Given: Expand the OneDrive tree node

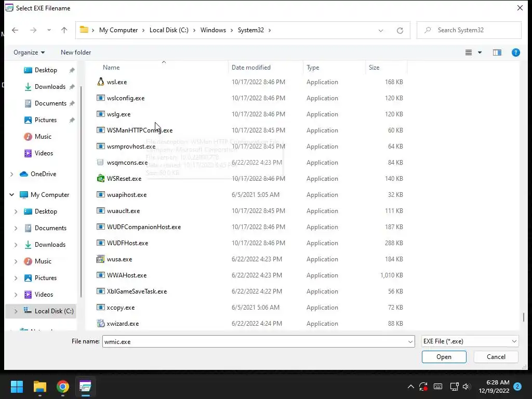Looking at the screenshot, I should pyautogui.click(x=12, y=174).
